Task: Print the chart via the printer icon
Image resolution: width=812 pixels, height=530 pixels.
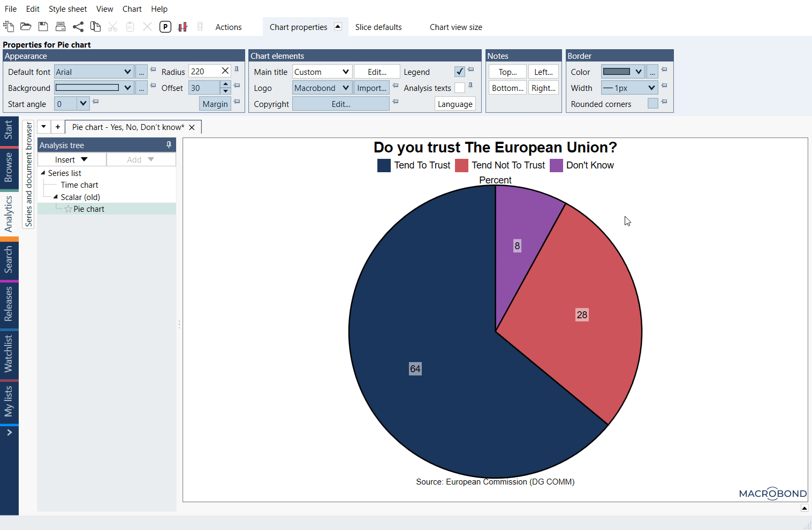Action: point(60,26)
